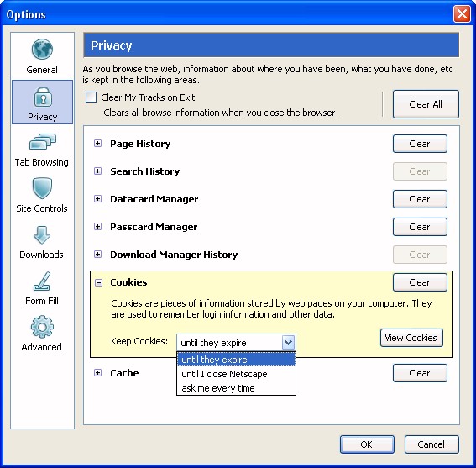This screenshot has width=476, height=468.
Task: Click the Keep Cookies dropdown arrow
Action: click(x=288, y=343)
